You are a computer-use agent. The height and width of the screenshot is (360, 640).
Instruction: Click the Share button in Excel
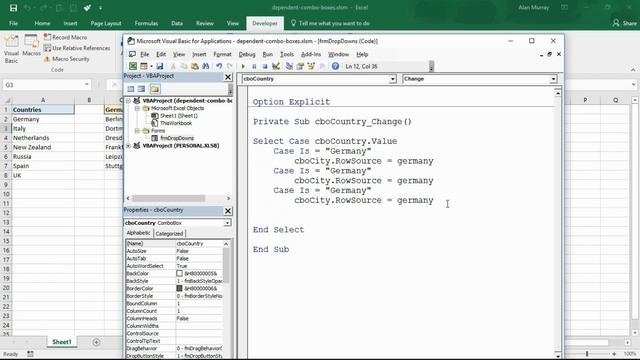pyautogui.click(x=624, y=23)
